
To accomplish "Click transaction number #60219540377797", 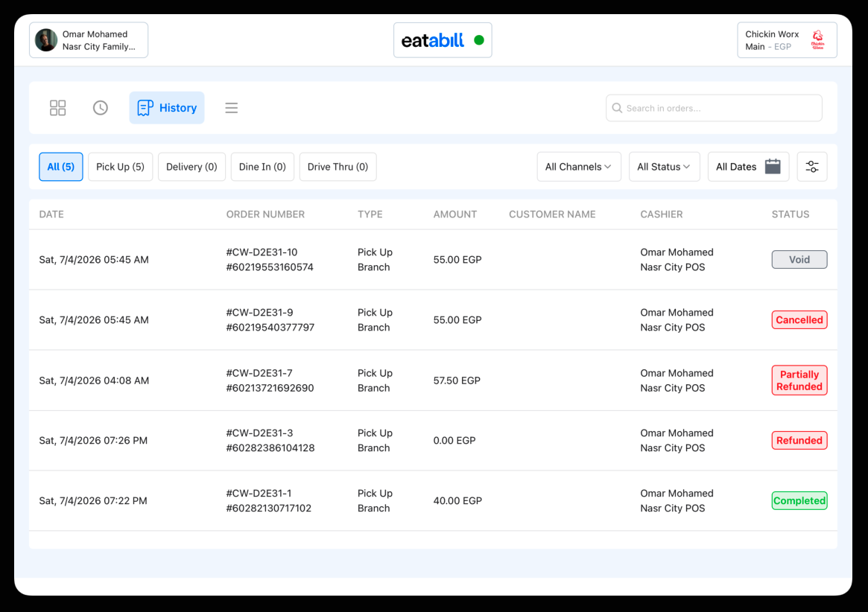I will pos(270,328).
